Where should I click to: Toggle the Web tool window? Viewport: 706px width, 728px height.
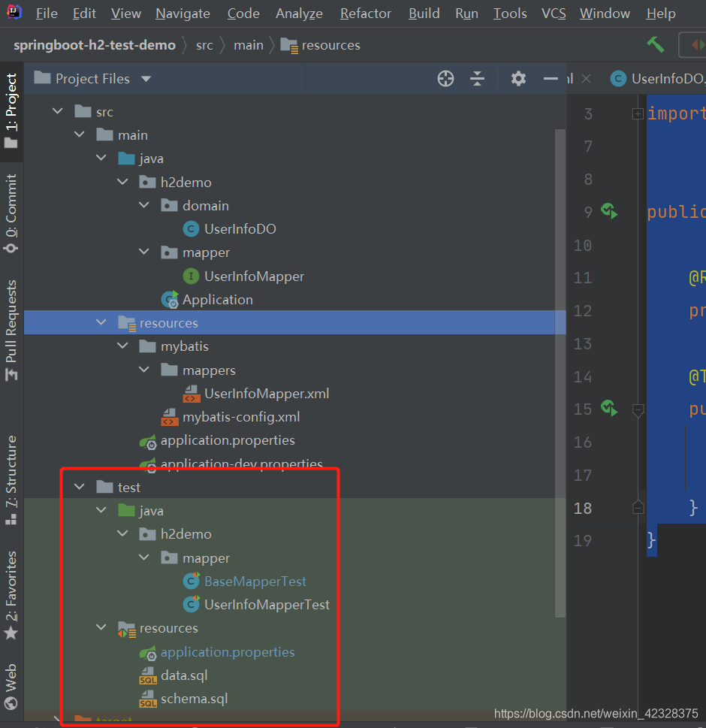pos(11,687)
